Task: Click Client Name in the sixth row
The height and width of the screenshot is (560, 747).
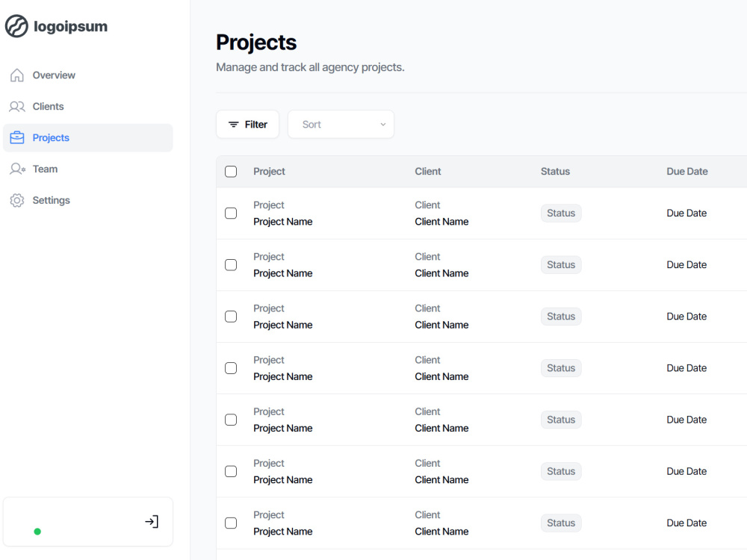Action: click(441, 480)
